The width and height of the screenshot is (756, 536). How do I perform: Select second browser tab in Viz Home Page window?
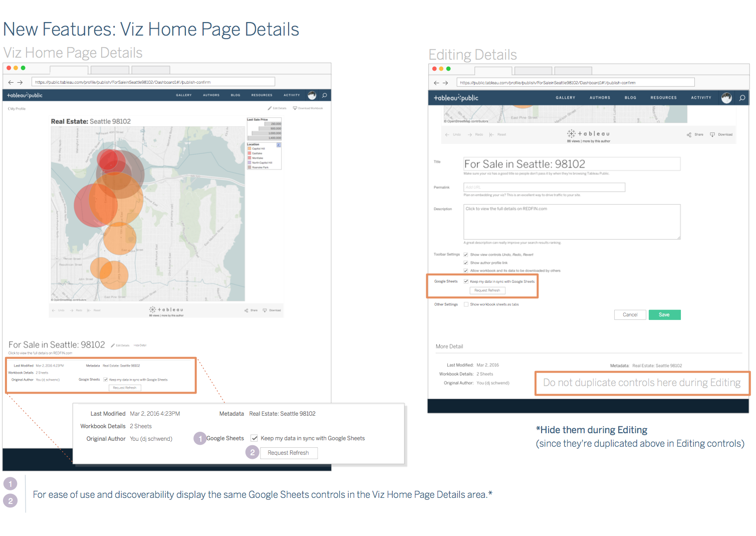pyautogui.click(x=110, y=70)
